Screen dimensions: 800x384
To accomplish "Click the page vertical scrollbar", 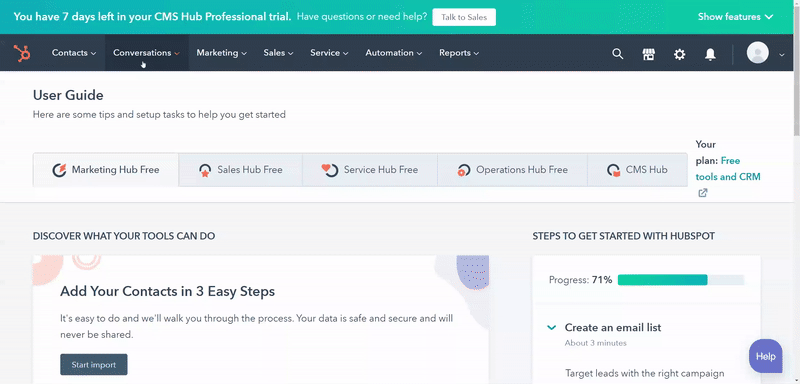I will 796,71.
